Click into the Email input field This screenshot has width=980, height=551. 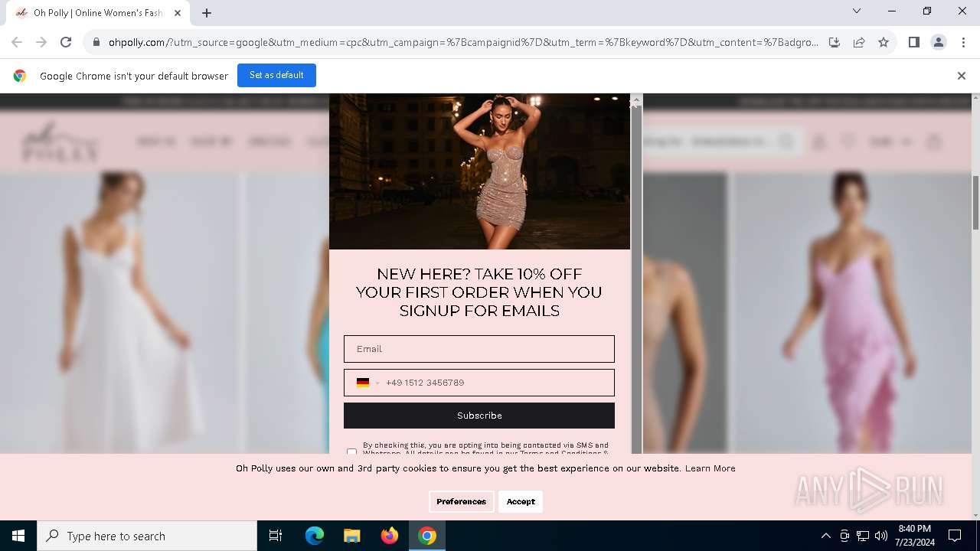pyautogui.click(x=479, y=349)
